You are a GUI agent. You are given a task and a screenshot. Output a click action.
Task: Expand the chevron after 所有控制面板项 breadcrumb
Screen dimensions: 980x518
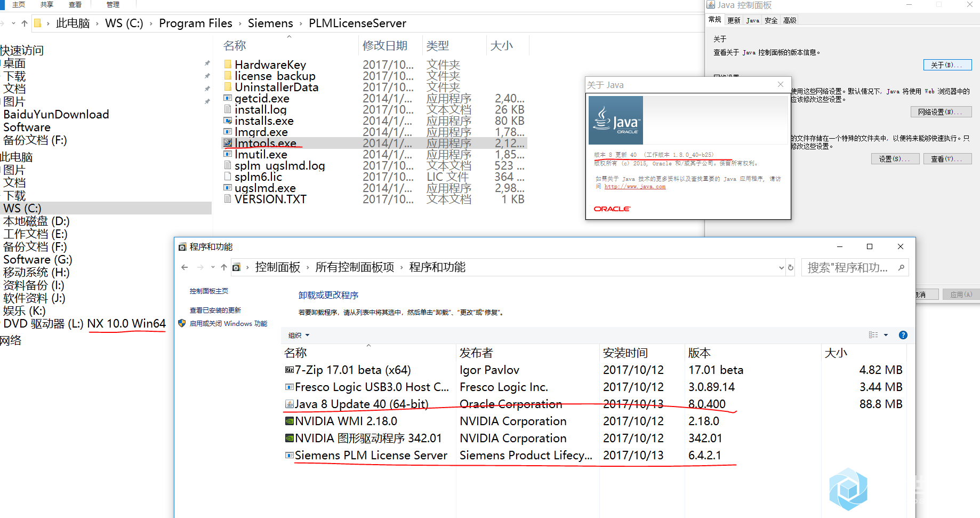[x=401, y=268]
